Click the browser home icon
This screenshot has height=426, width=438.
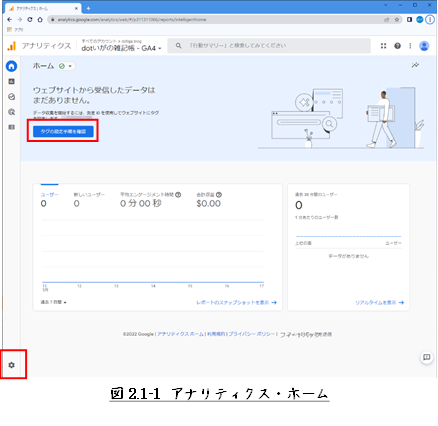(40, 20)
